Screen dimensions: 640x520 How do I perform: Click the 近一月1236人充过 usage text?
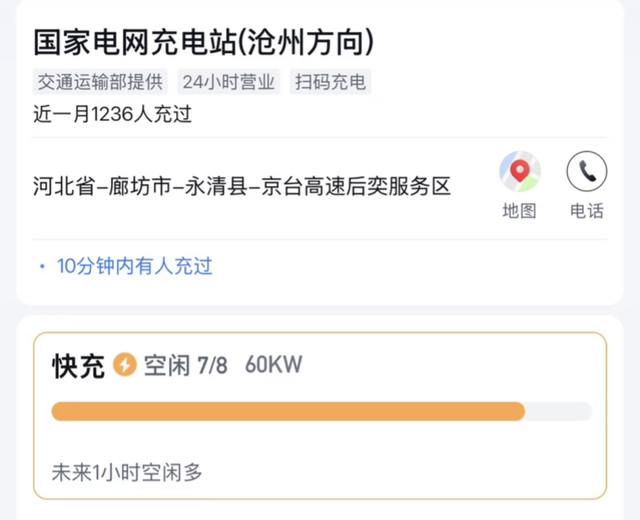pos(112,113)
